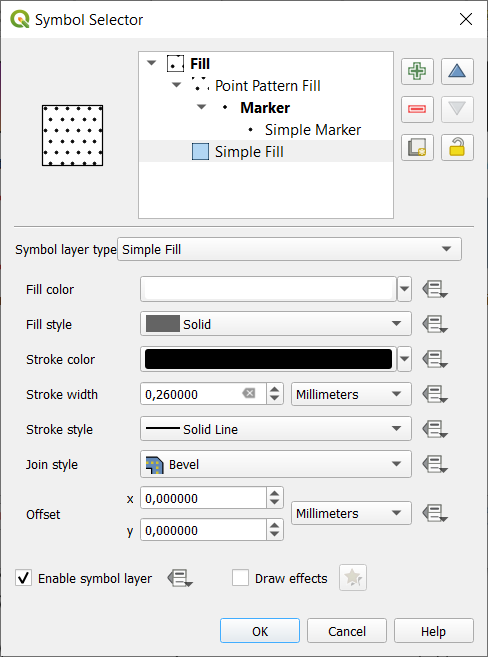Click the dotted symbol preview thumbnail
The image size is (488, 657).
coord(72,135)
